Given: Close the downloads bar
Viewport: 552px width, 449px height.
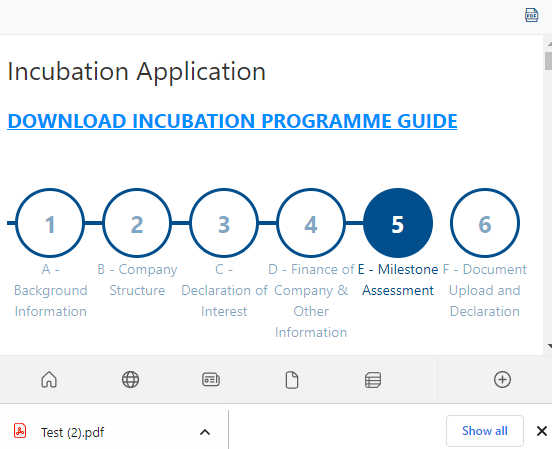Looking at the screenshot, I should [541, 431].
